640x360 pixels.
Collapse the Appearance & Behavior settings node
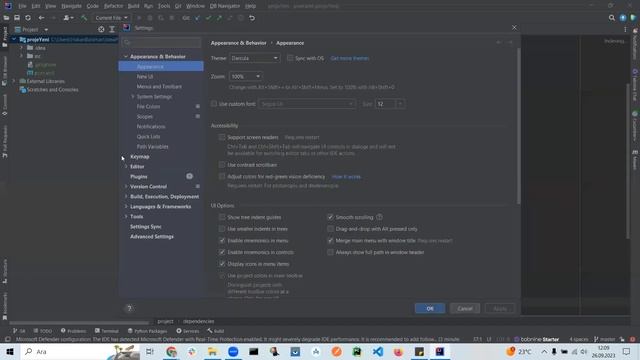click(126, 56)
